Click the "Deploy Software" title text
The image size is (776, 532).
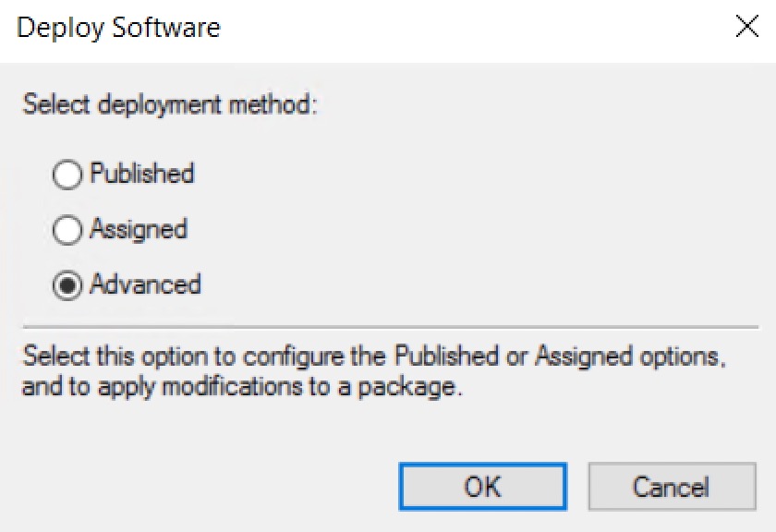[118, 28]
